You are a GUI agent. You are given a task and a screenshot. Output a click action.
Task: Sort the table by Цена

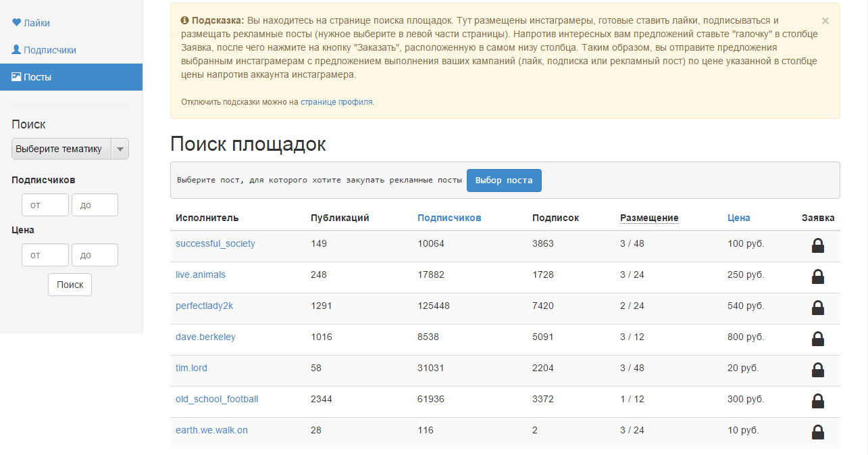[738, 218]
